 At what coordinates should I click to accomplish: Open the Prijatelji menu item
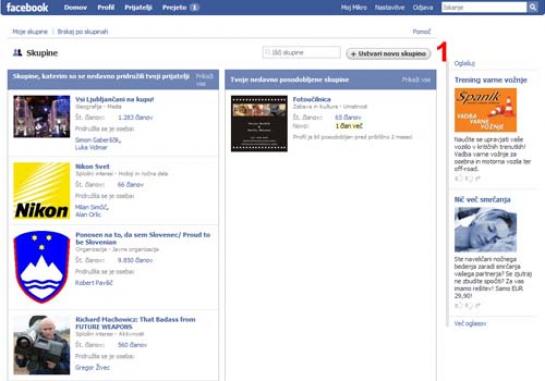[138, 7]
